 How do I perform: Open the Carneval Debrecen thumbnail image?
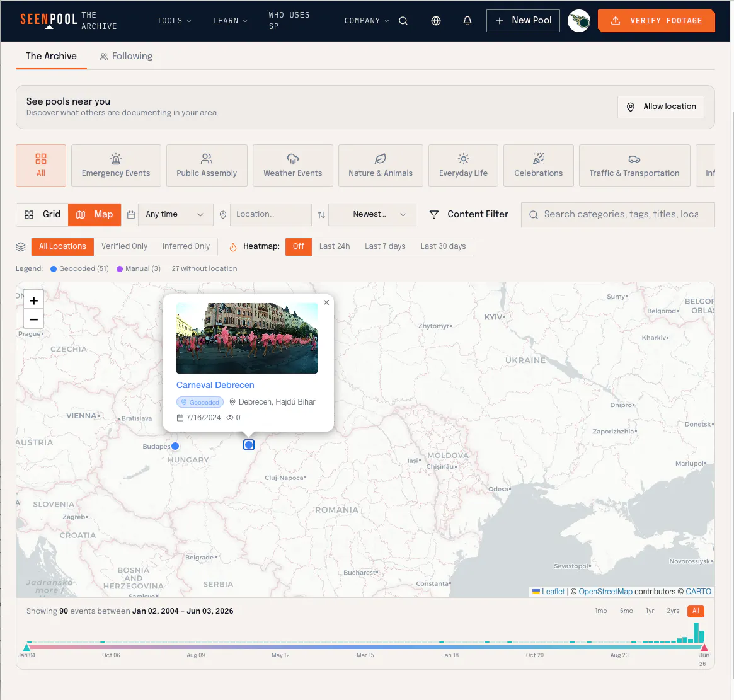[x=247, y=338]
